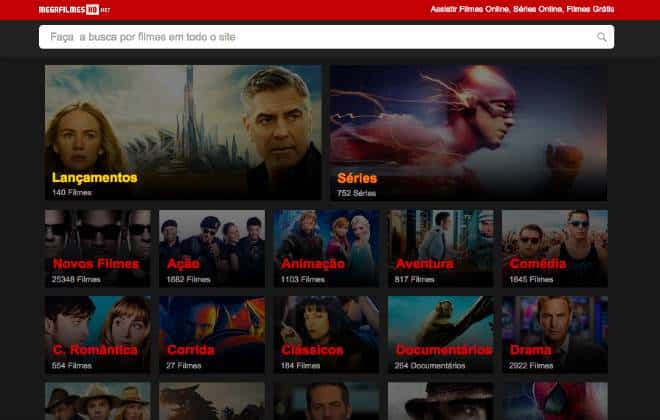Screen dimensions: 660x420
Task: Open the Novos Filmes category
Action: coord(97,248)
